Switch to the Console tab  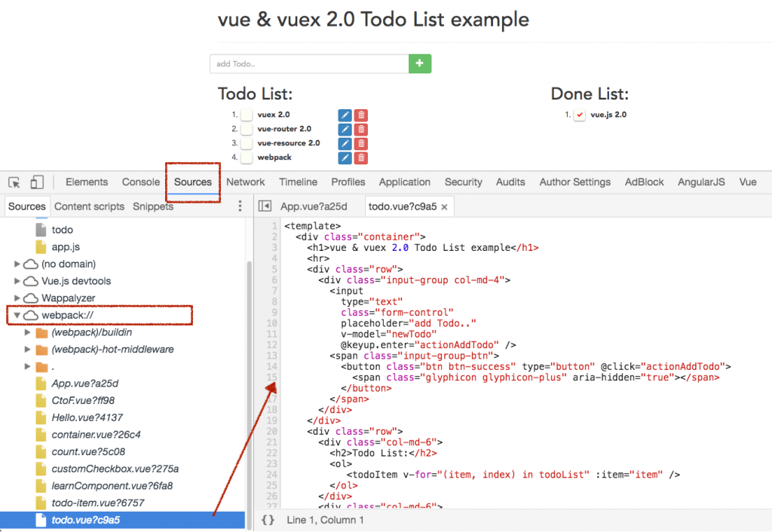(141, 182)
